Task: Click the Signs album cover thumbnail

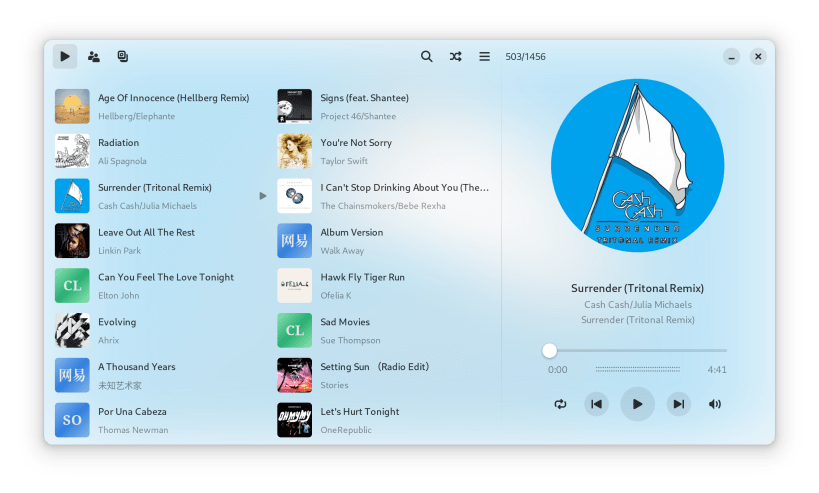Action: coord(295,107)
